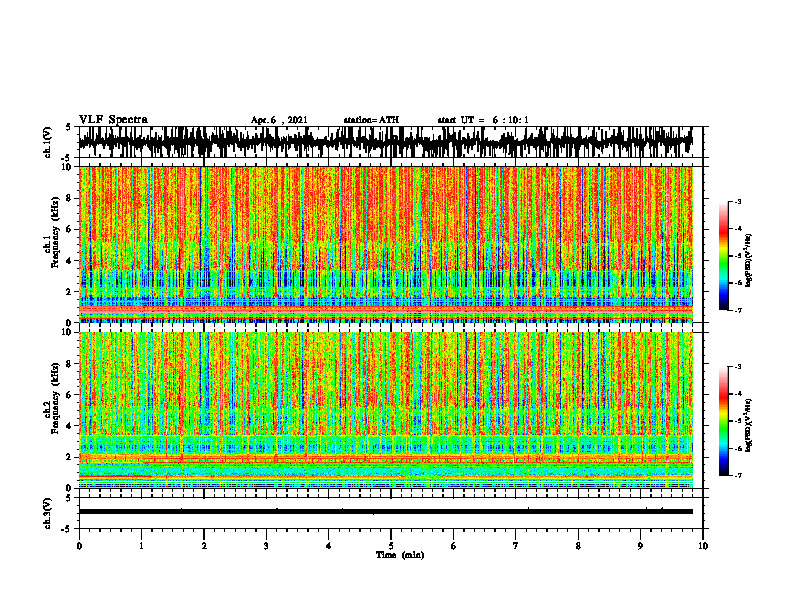Viewport: 792px width, 612px height.
Task: Click time axis tick label "2"
Action: point(204,546)
